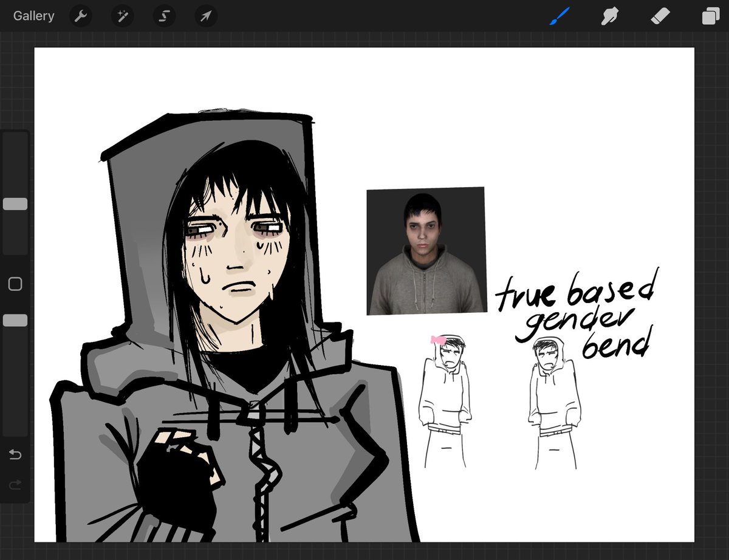Tap the handwritten "true based" text
729x560 pixels.
coord(576,292)
